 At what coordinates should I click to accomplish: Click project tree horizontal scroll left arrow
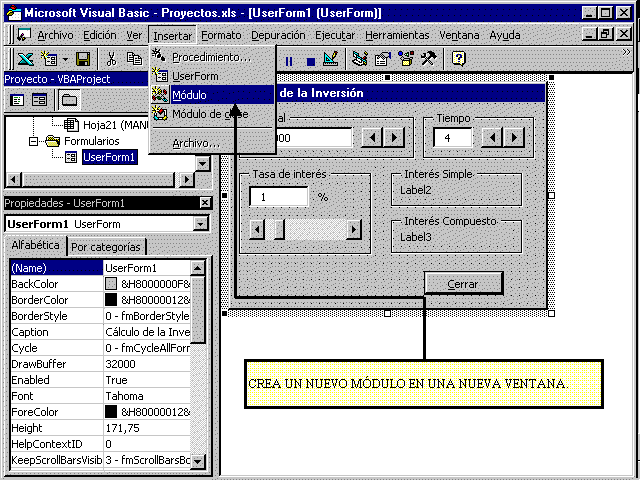click(13, 180)
